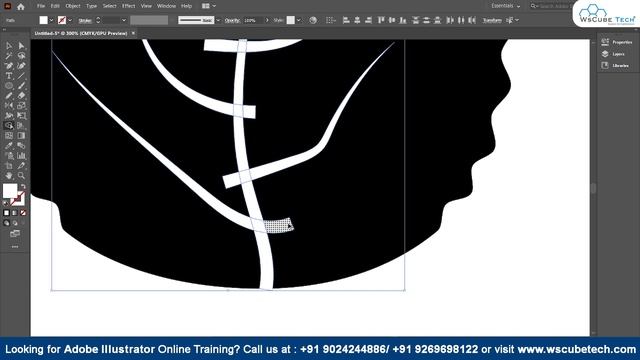640x360 pixels.
Task: Select the Direct Selection tool
Action: click(x=21, y=46)
